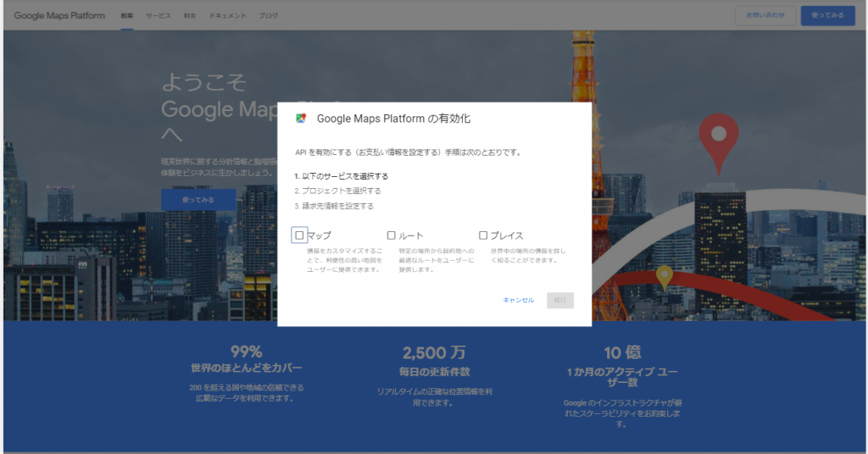Check the マップ checkbox

299,235
